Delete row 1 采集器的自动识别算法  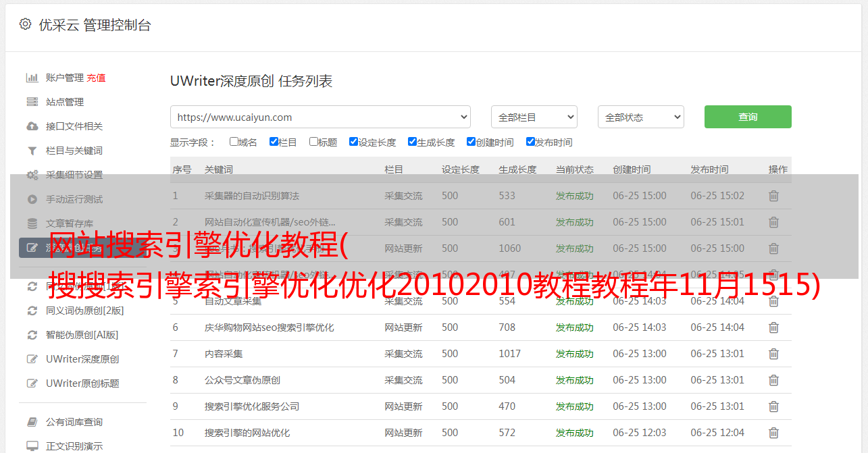coord(774,196)
